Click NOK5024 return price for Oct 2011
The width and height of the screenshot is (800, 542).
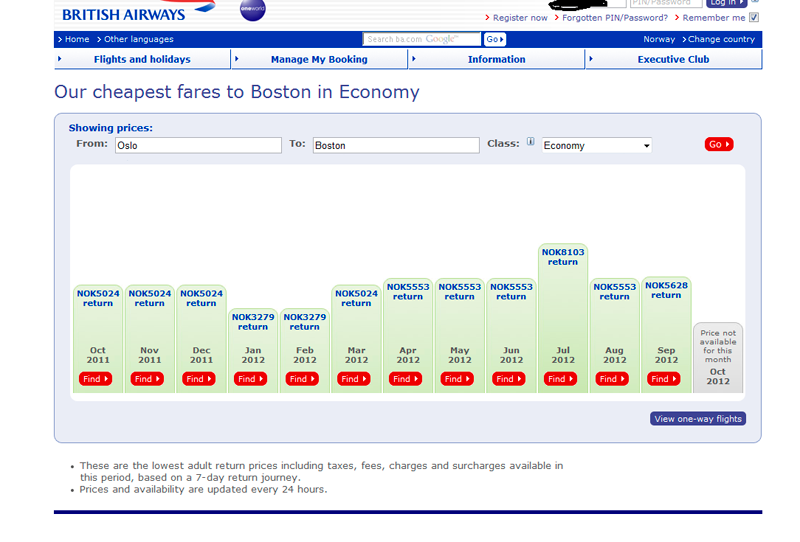[x=98, y=298]
